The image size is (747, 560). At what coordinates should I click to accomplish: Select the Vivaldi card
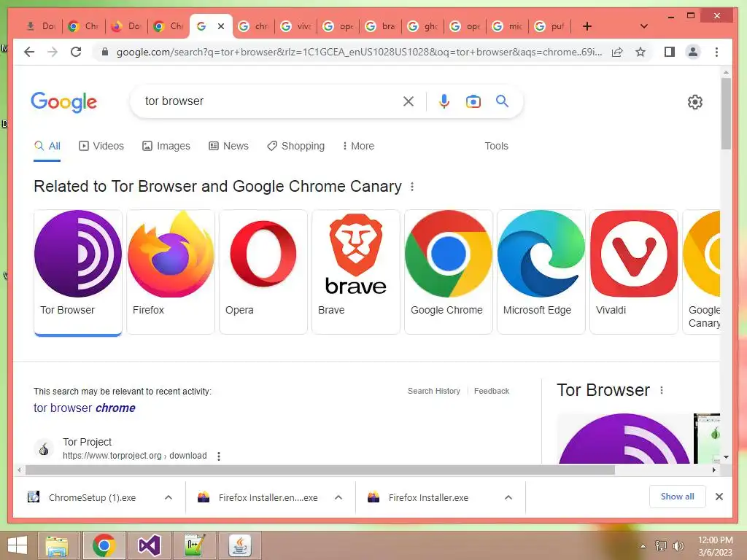pyautogui.click(x=634, y=272)
